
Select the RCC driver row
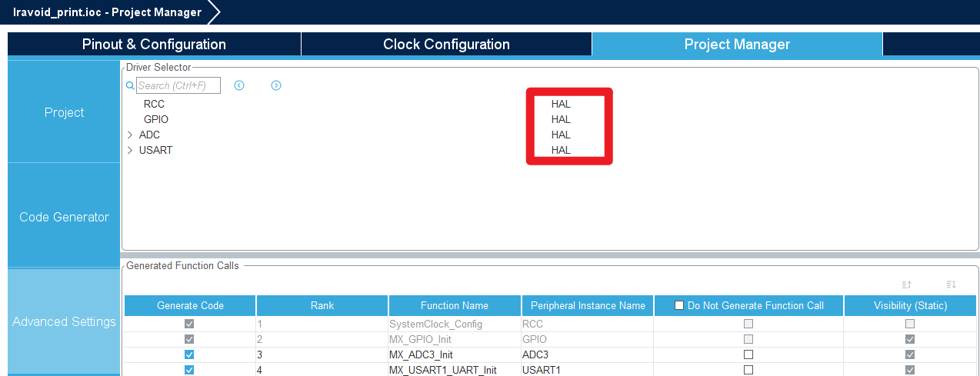pyautogui.click(x=154, y=104)
